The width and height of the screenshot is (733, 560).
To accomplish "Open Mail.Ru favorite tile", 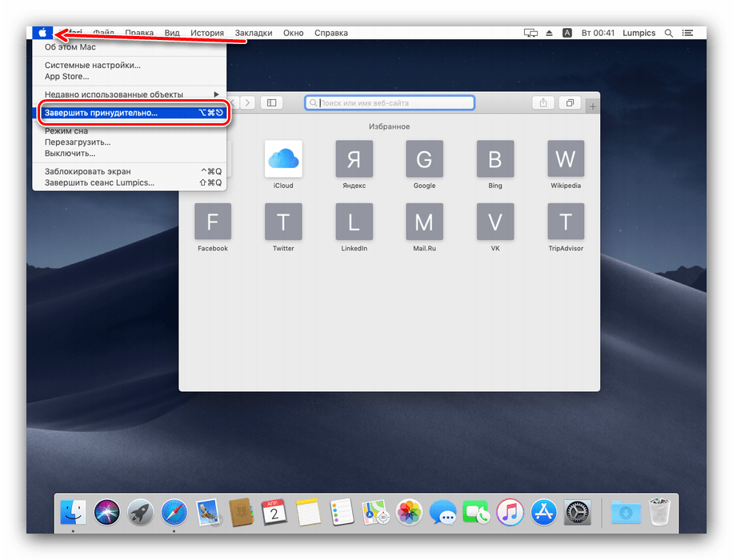I will point(424,222).
